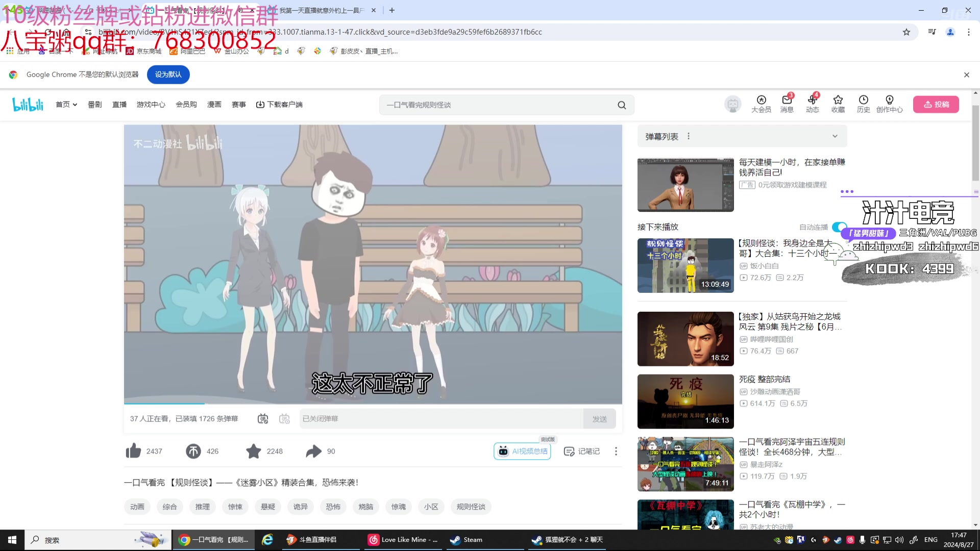Click the like thumbs-up icon

click(133, 451)
